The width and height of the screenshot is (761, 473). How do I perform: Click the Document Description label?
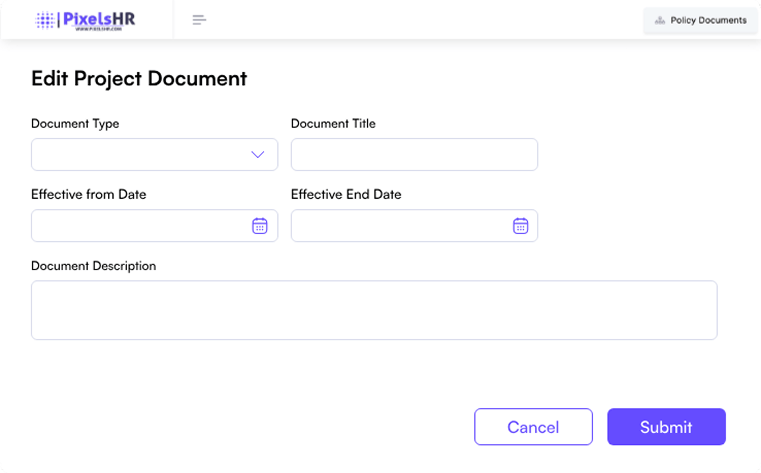coord(93,266)
